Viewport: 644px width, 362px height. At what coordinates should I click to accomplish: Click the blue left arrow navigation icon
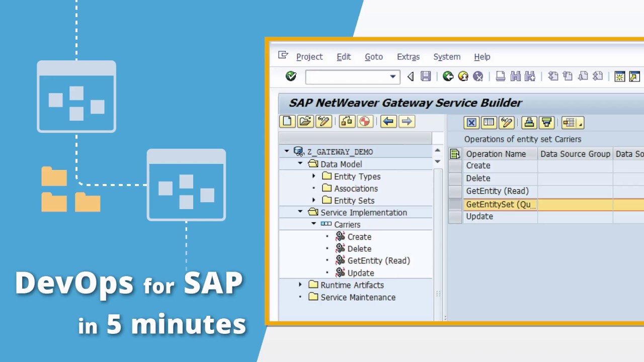tap(388, 121)
